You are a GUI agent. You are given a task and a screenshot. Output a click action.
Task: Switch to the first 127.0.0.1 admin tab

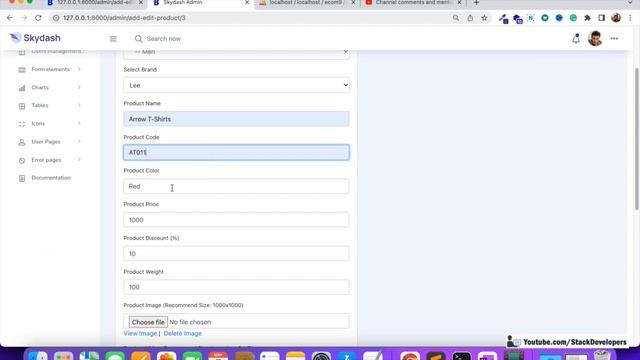coord(95,3)
